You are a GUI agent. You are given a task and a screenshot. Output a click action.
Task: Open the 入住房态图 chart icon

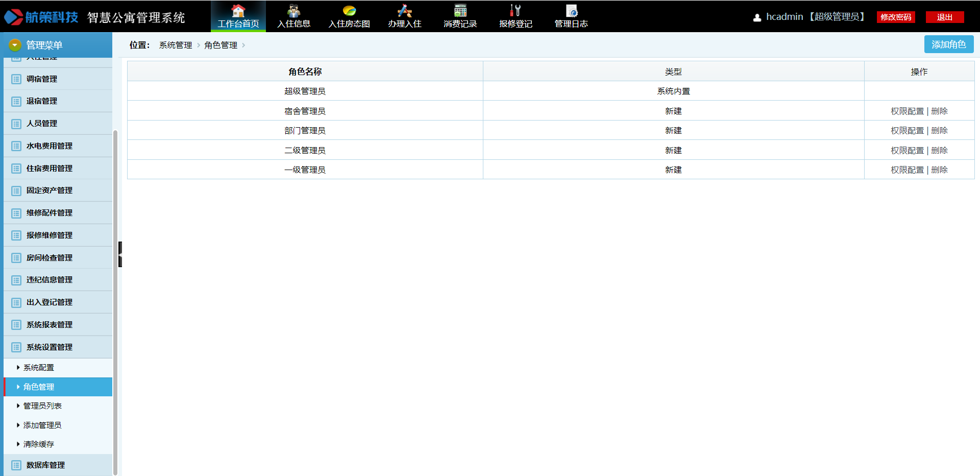pyautogui.click(x=349, y=11)
